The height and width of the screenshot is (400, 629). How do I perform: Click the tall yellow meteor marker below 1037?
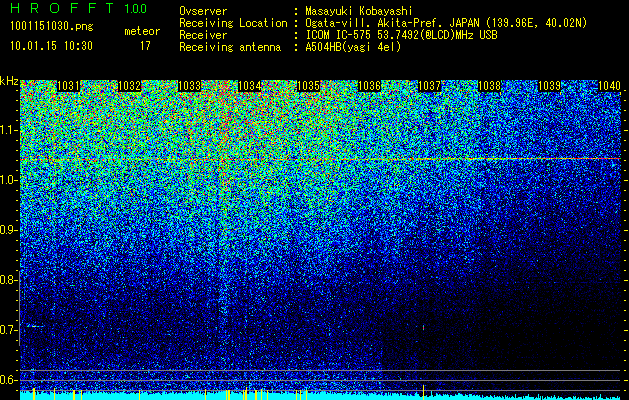[x=424, y=392]
